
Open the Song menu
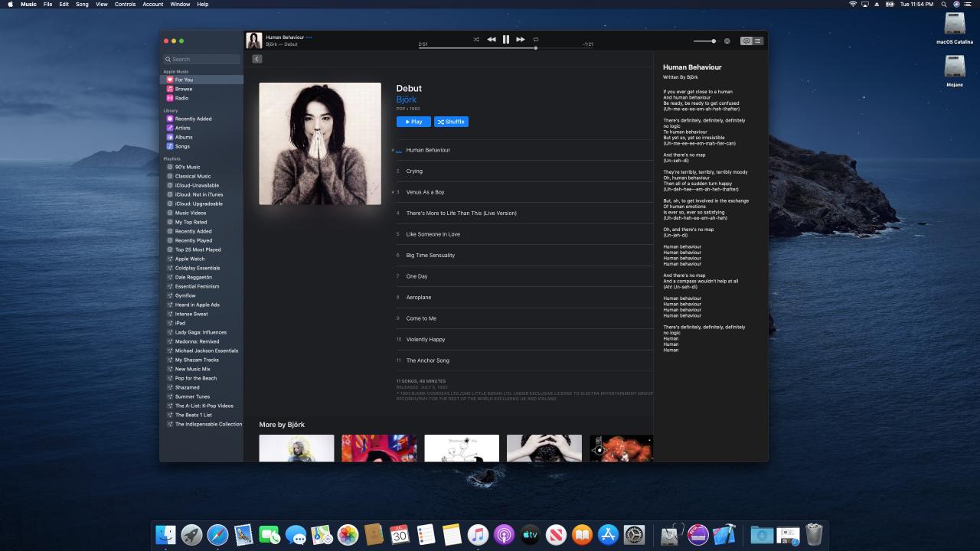point(82,4)
